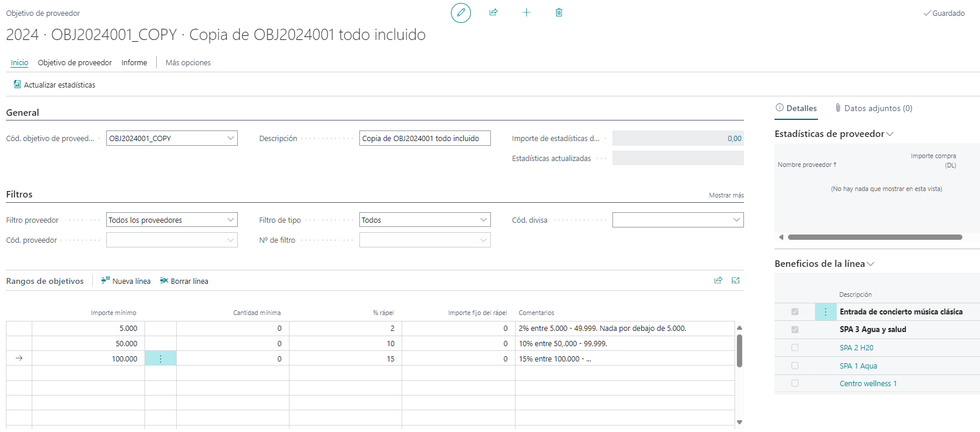Click Importe mínimo cell 50.000
Viewport: 980px width, 432px height.
88,344
